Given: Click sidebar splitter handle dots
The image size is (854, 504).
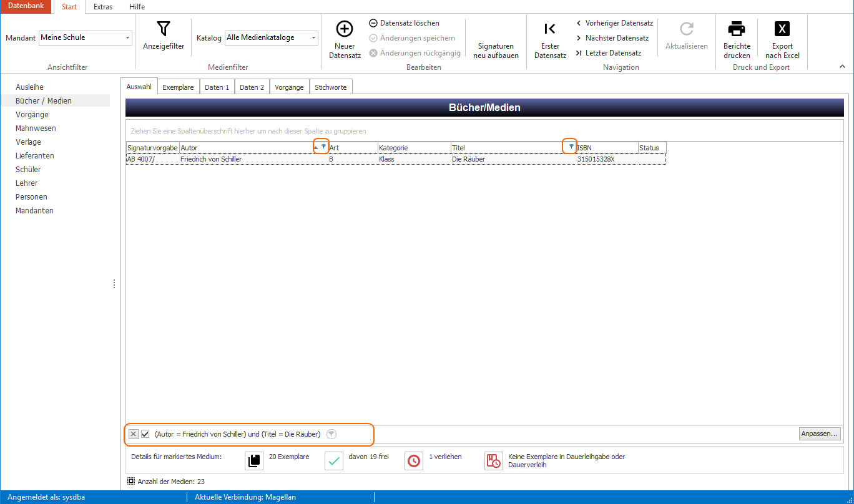Looking at the screenshot, I should pyautogui.click(x=114, y=284).
